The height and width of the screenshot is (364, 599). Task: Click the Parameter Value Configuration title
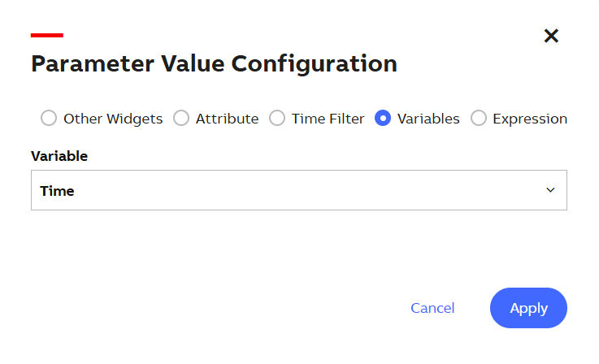214,63
